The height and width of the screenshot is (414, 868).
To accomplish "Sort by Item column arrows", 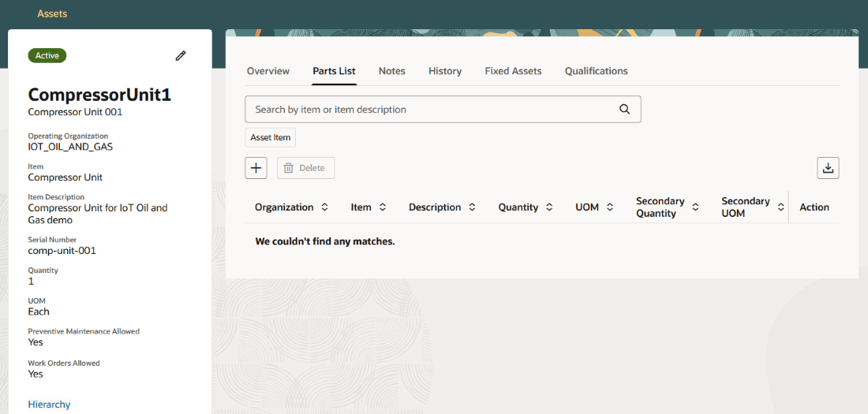I will 382,207.
